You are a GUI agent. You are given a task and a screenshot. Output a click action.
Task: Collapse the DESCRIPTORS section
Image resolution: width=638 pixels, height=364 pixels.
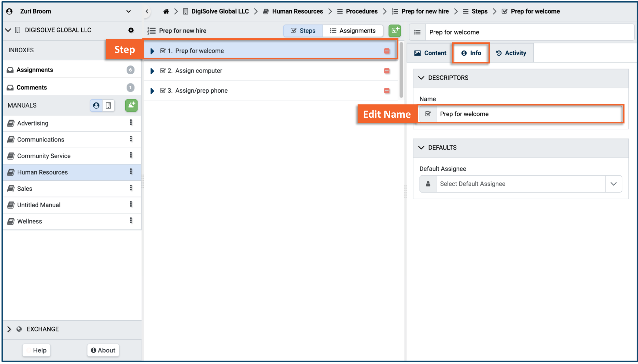point(421,78)
